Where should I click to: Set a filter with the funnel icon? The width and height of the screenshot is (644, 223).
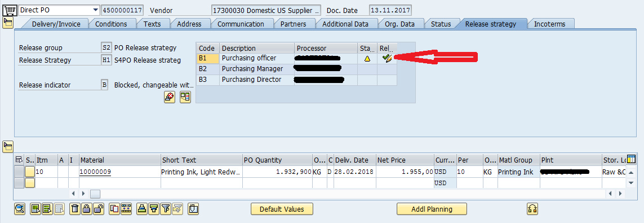point(165,209)
